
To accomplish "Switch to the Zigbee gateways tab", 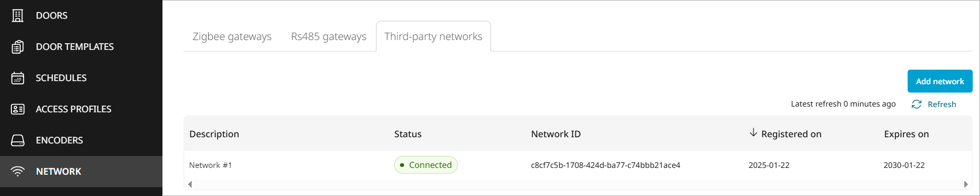I will pos(232,36).
